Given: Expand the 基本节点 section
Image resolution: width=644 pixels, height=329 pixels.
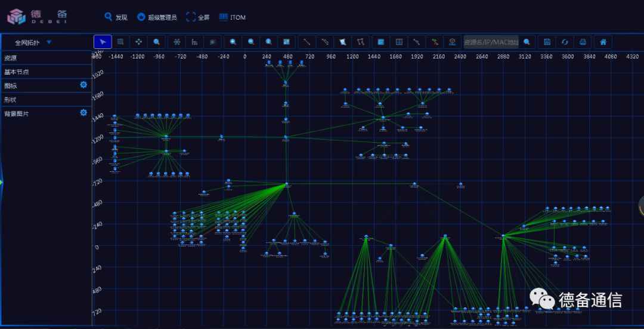Looking at the screenshot, I should pyautogui.click(x=45, y=72).
